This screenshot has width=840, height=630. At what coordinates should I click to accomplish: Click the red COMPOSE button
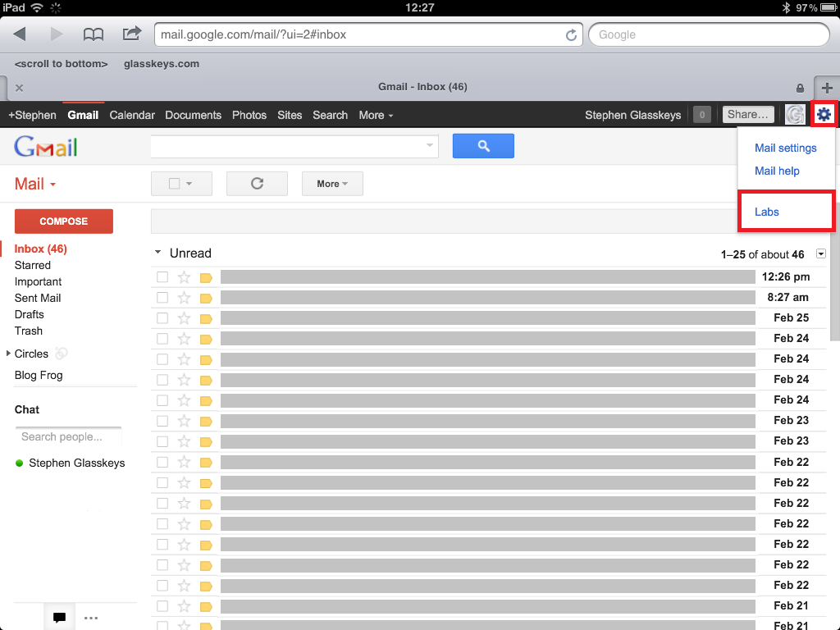pyautogui.click(x=64, y=221)
